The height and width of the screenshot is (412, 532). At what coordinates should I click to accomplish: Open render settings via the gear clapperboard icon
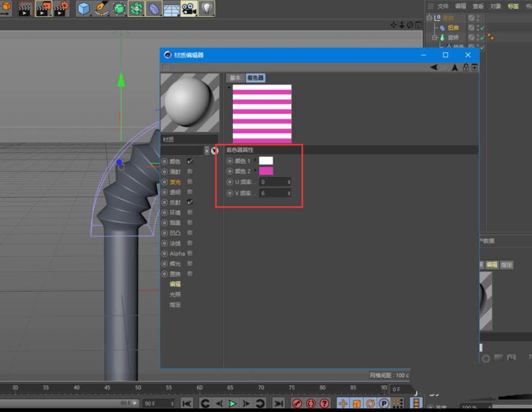point(63,9)
